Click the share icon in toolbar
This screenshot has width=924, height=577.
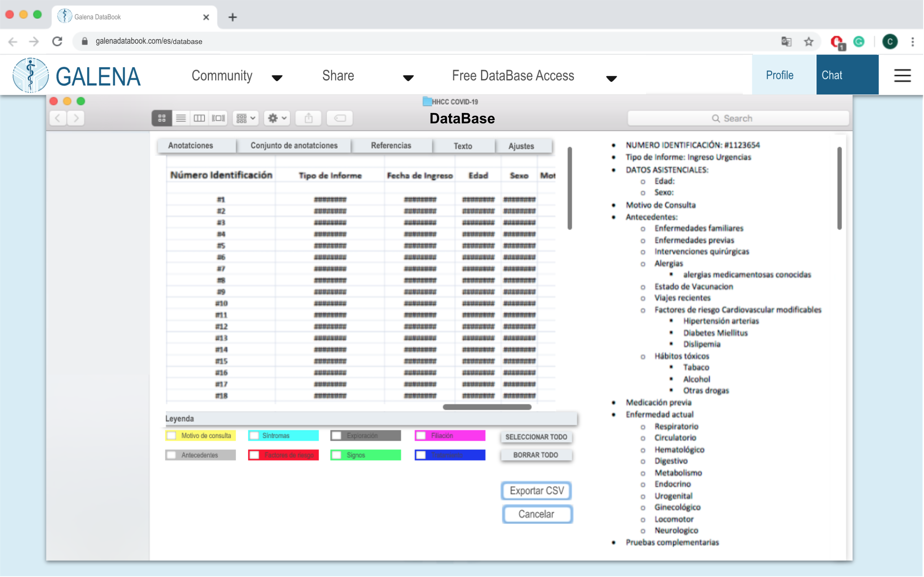(x=309, y=118)
